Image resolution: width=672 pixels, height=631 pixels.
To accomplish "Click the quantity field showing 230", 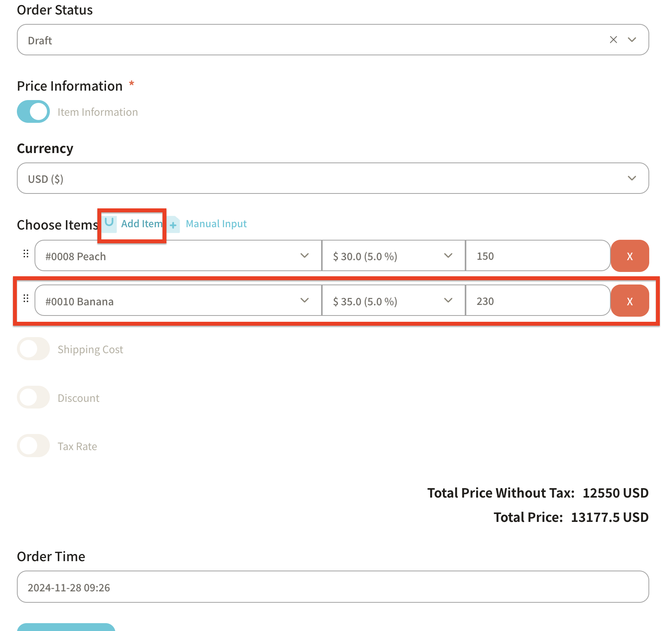I will coord(537,301).
